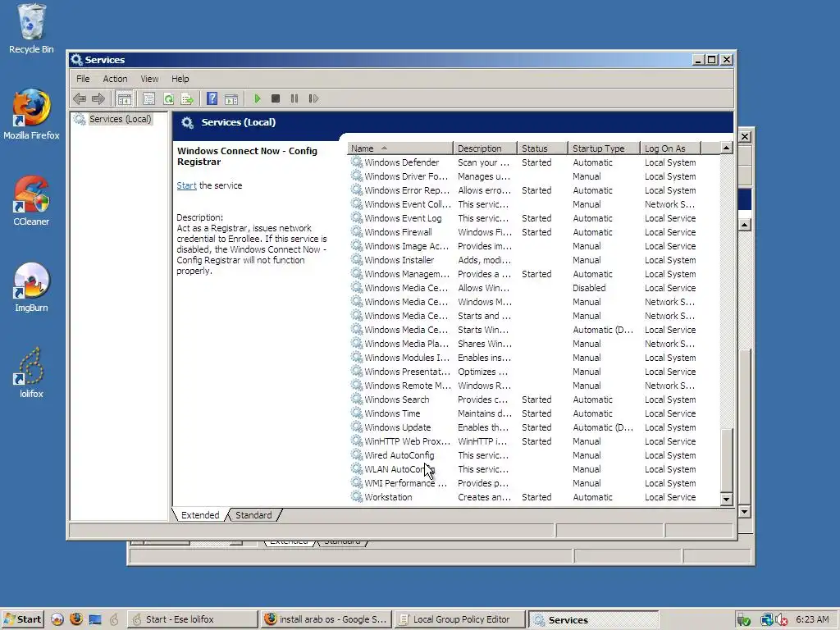Select Windows Media Player sharing row
This screenshot has width=840, height=630.
pyautogui.click(x=533, y=344)
